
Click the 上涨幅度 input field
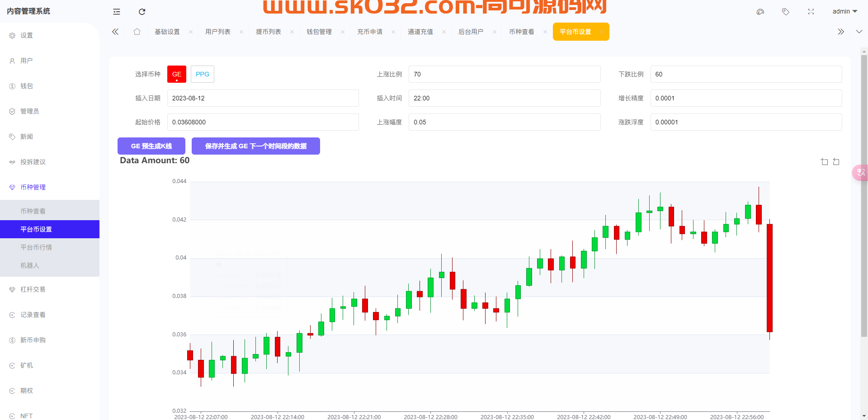point(505,122)
